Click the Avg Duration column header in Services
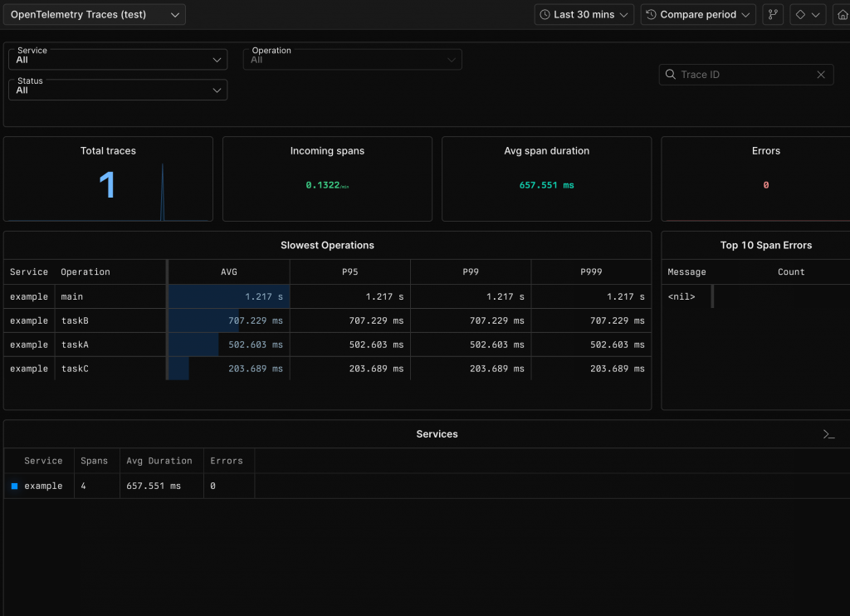 159,461
